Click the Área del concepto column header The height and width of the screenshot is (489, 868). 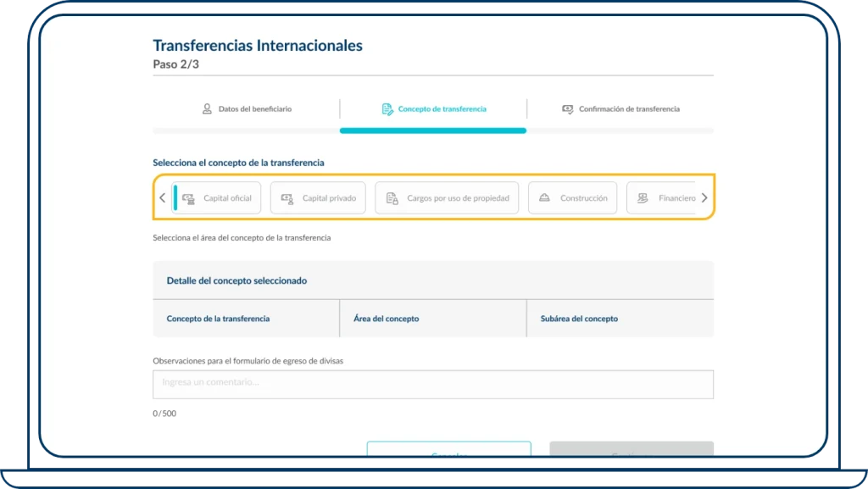click(x=385, y=318)
